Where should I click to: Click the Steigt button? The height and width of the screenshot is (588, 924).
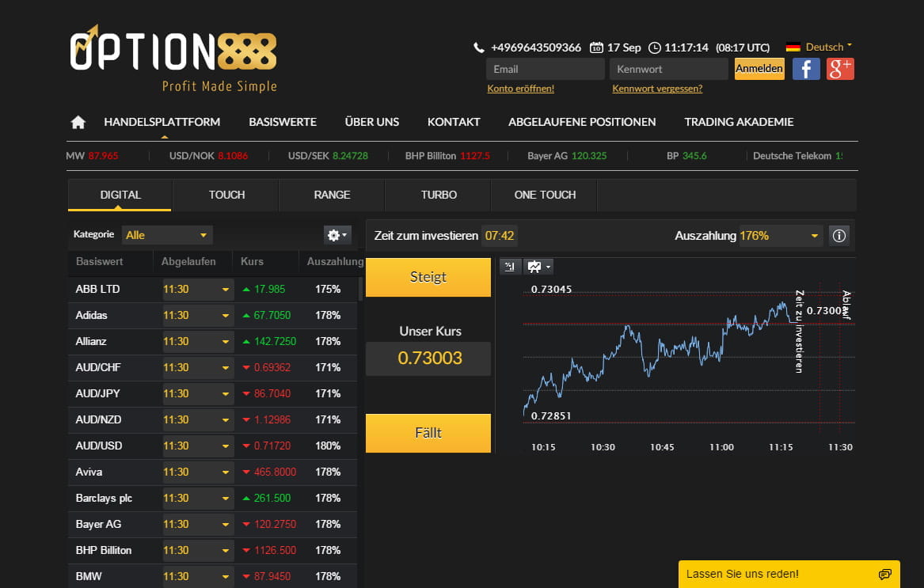tap(428, 277)
